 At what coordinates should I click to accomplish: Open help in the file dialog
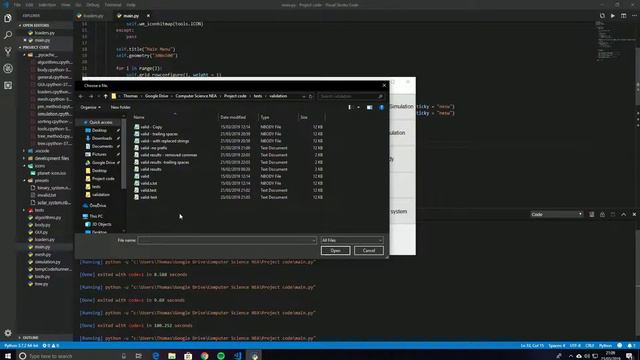tap(382, 107)
